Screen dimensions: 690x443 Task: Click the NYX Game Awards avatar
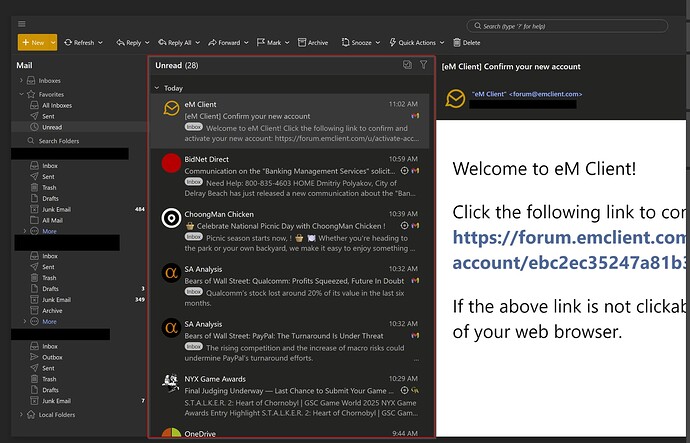coord(171,382)
